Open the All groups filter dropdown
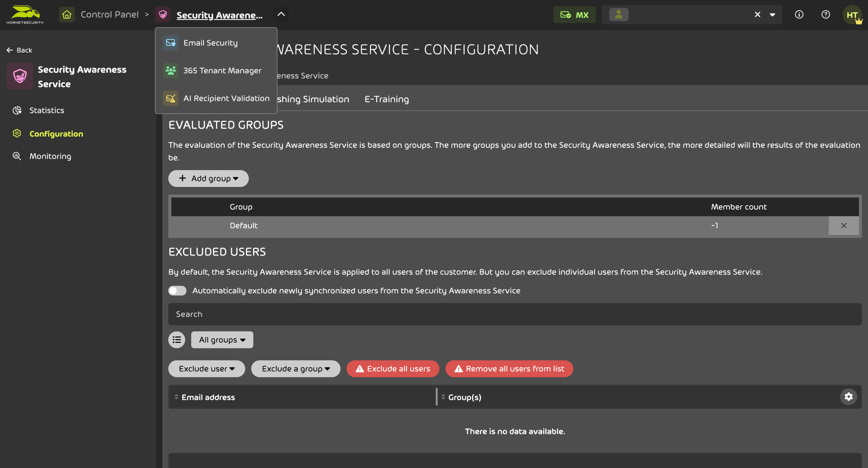 click(x=222, y=340)
